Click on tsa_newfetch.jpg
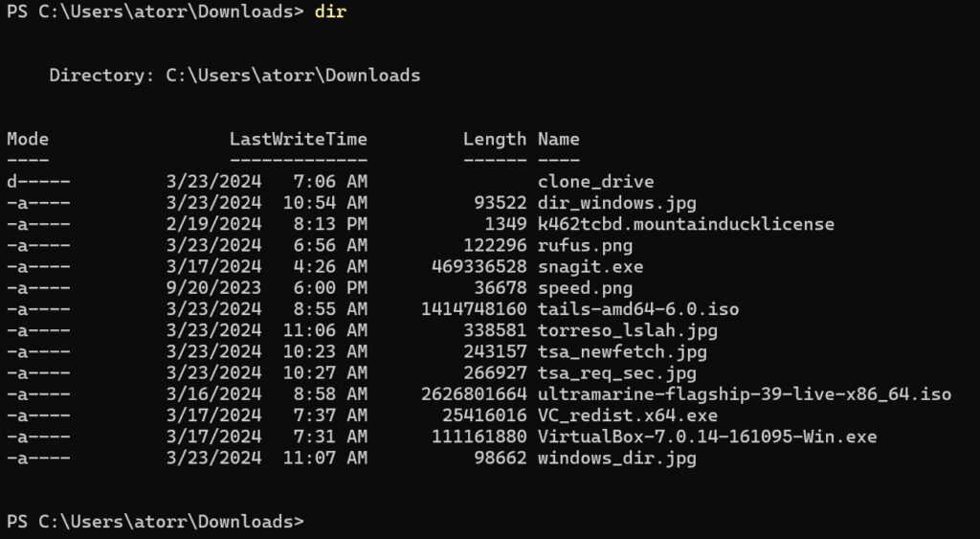The image size is (980, 539). pos(622,351)
